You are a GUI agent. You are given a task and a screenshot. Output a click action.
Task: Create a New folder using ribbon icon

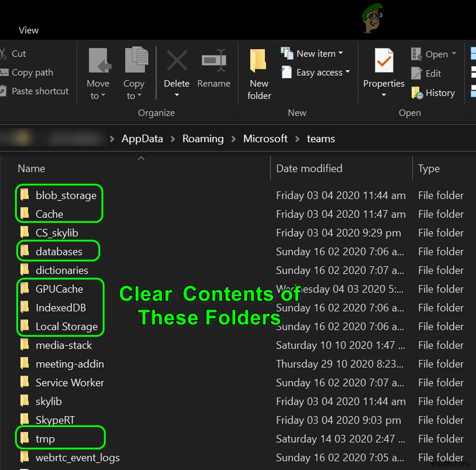pos(258,60)
